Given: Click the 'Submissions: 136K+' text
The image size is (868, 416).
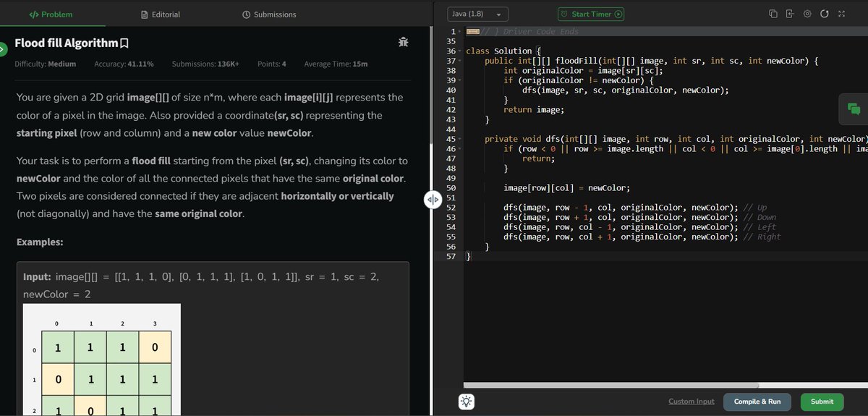Looking at the screenshot, I should (205, 64).
